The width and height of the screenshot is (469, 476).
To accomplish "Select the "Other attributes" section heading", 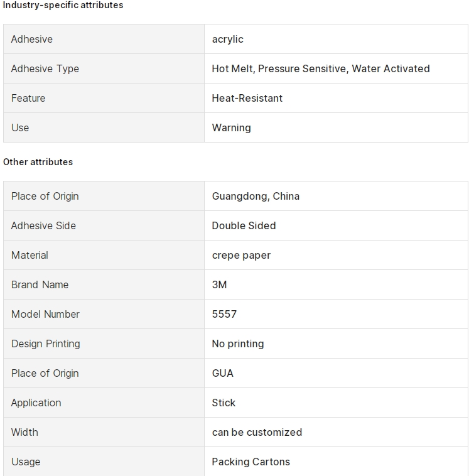I will pyautogui.click(x=38, y=162).
